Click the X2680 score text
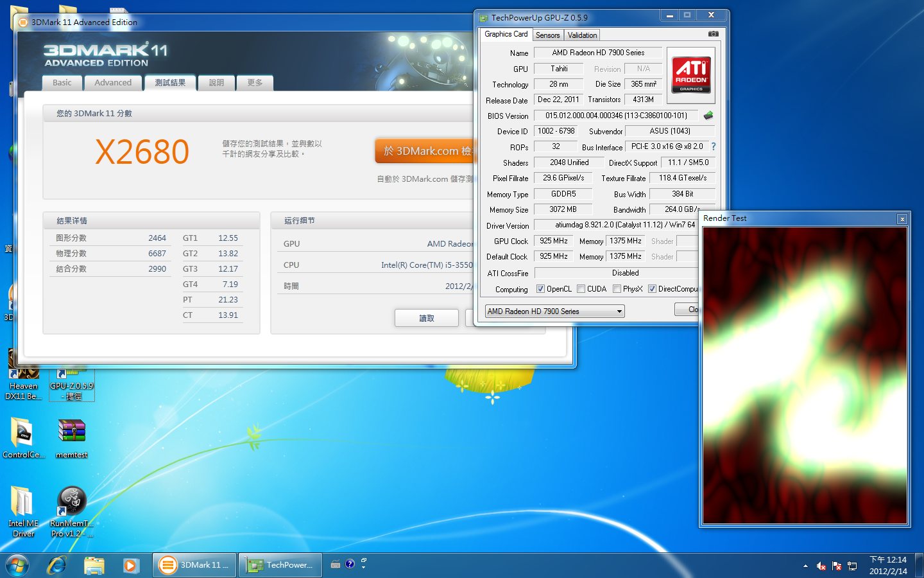This screenshot has height=578, width=924. [x=142, y=152]
